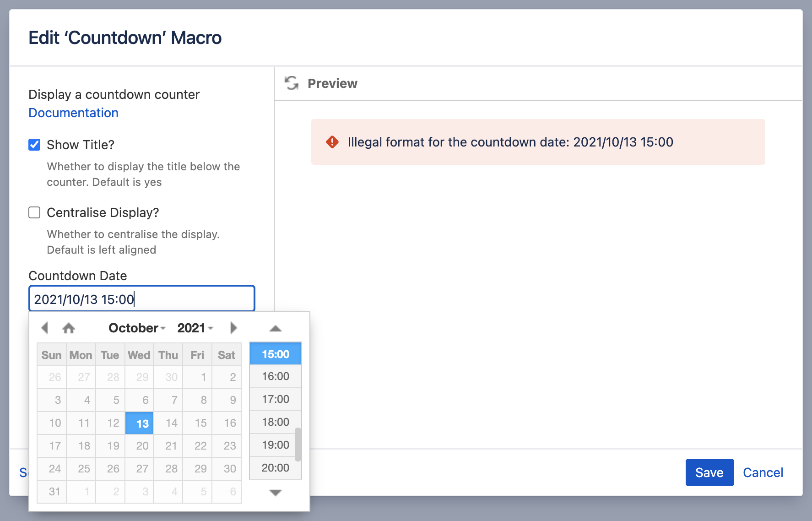Click the refresh Preview icon
Screen dimensions: 812x521
click(x=292, y=83)
